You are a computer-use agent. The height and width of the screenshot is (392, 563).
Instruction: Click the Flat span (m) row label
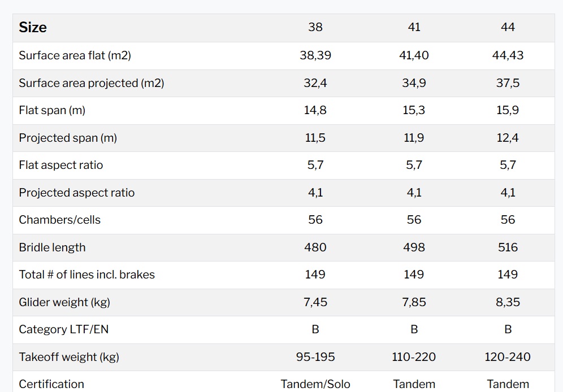(x=52, y=110)
